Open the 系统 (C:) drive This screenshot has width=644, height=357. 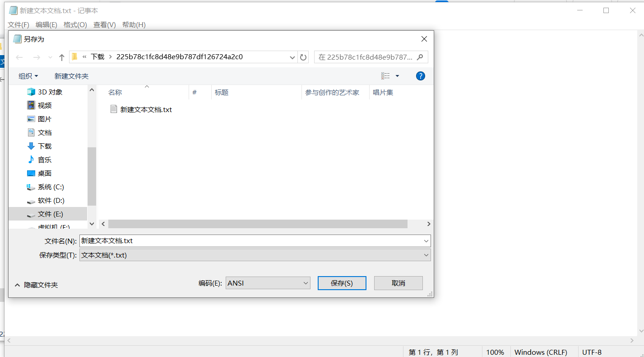(49, 187)
